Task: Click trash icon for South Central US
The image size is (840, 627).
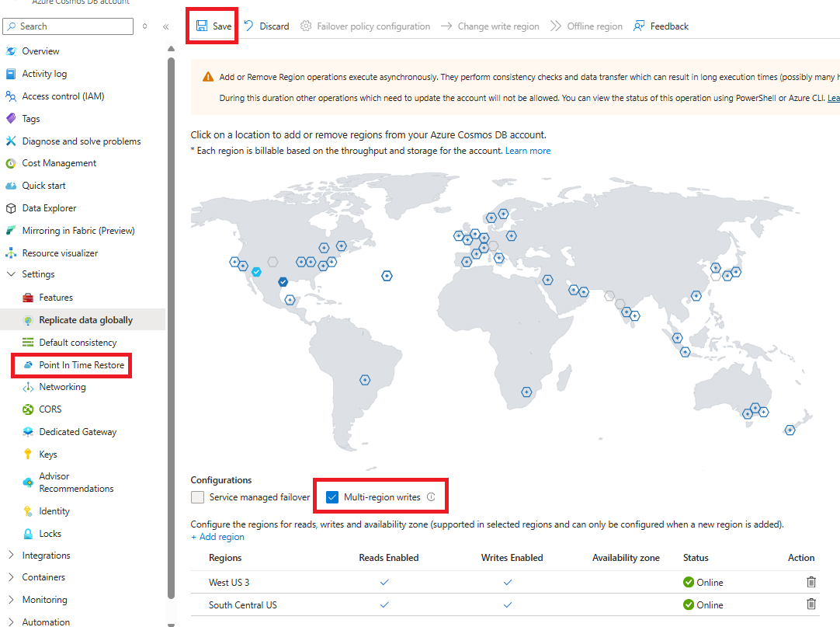Action: pos(810,604)
